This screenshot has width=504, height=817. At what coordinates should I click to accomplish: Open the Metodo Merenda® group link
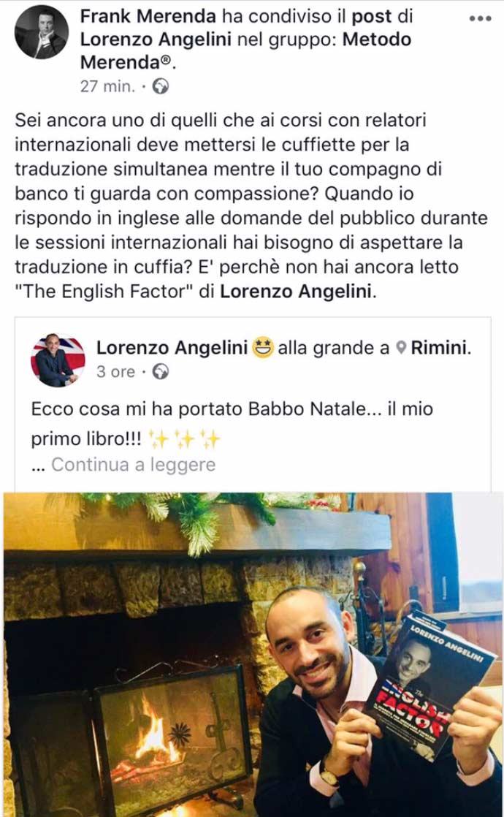245,50
